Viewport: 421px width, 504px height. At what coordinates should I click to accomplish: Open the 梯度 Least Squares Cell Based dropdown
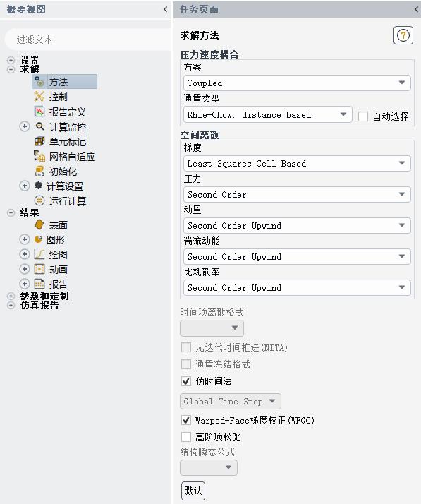(x=297, y=163)
